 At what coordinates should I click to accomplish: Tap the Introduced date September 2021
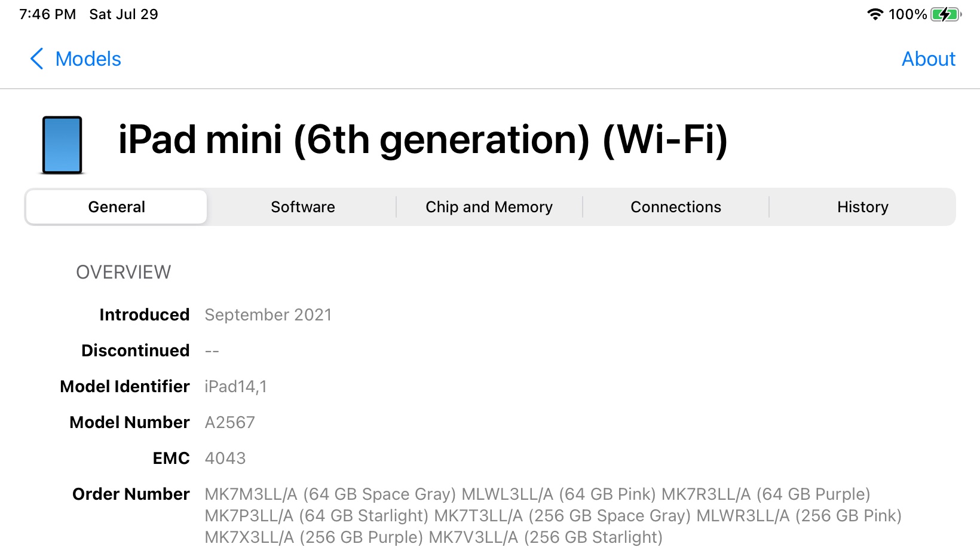pyautogui.click(x=268, y=315)
